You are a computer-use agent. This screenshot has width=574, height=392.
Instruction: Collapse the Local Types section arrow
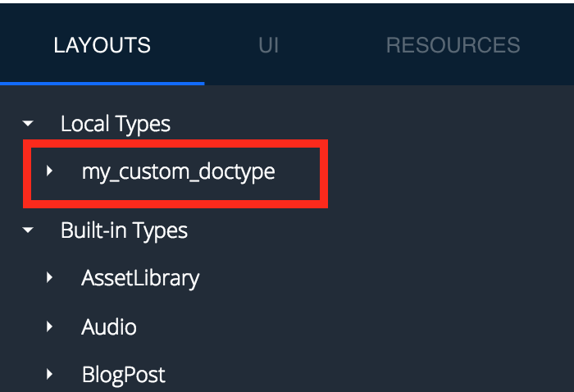(x=28, y=123)
